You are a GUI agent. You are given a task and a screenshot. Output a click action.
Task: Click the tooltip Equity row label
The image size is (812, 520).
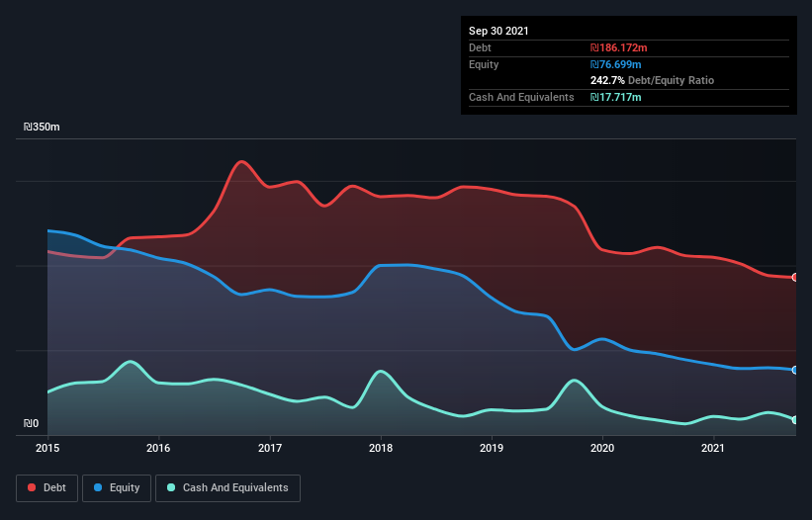pyautogui.click(x=484, y=64)
